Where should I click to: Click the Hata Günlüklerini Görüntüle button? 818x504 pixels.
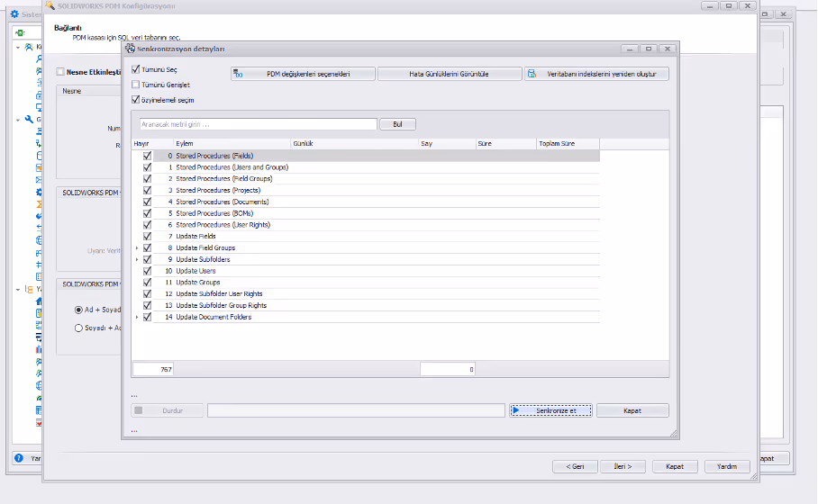[x=450, y=74]
